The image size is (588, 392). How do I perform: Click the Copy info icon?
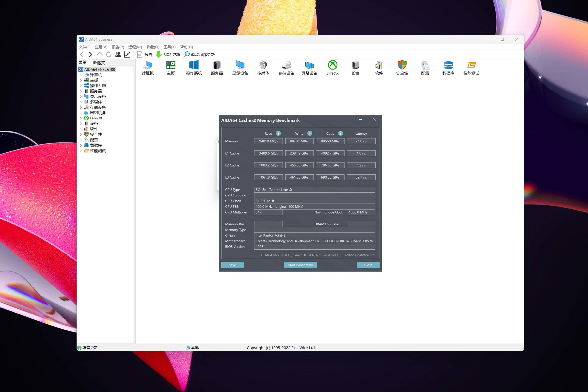click(340, 133)
